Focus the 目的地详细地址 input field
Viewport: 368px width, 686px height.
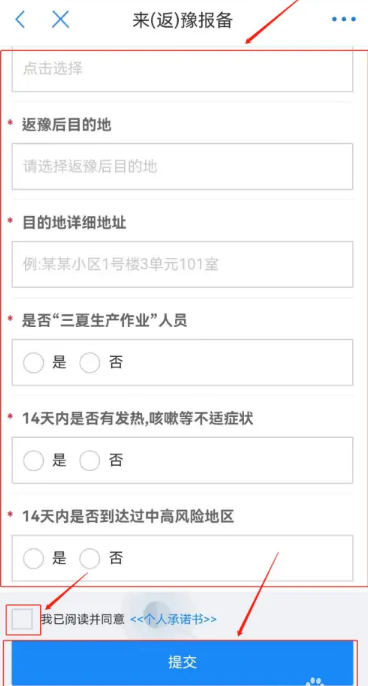click(182, 264)
